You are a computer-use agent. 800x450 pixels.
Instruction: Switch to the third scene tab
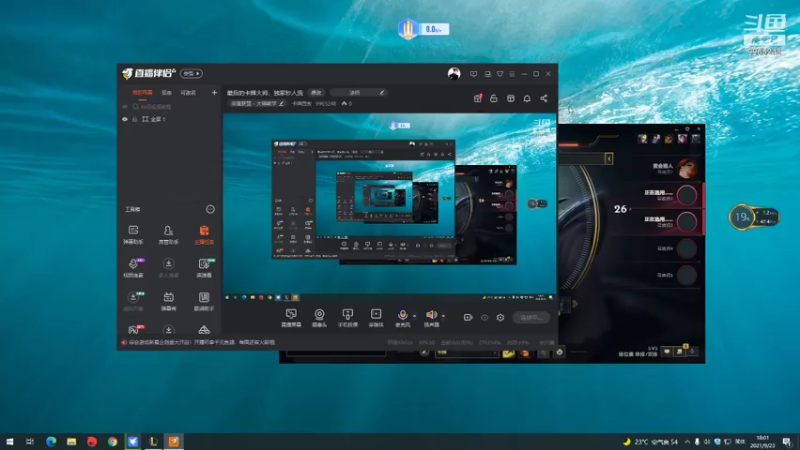coord(188,92)
